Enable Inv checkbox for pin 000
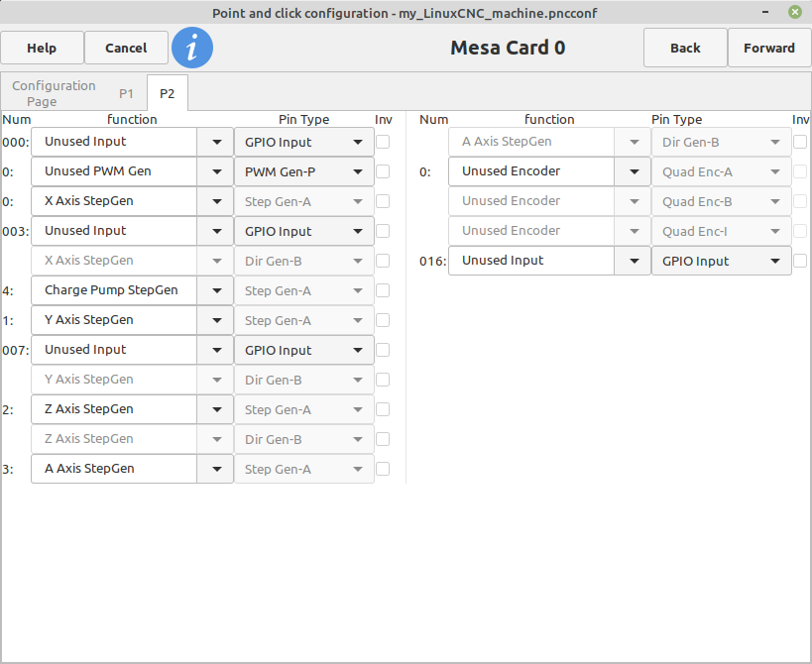 tap(383, 142)
